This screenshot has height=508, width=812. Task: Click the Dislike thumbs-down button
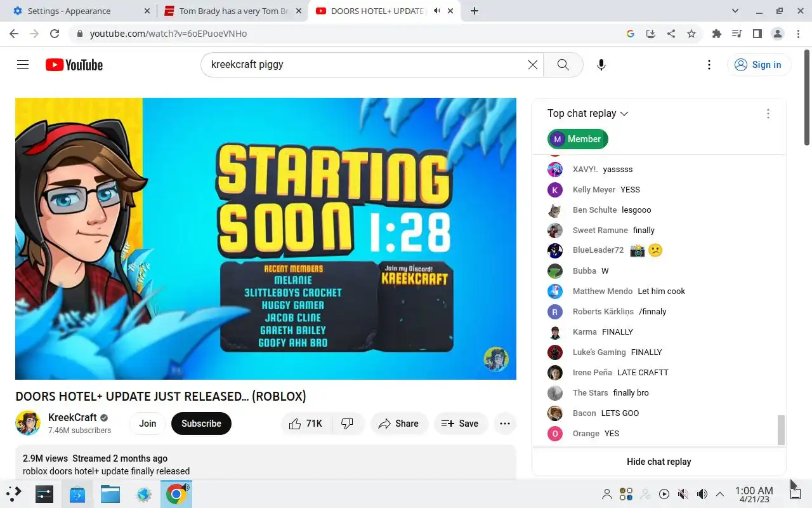[348, 424]
